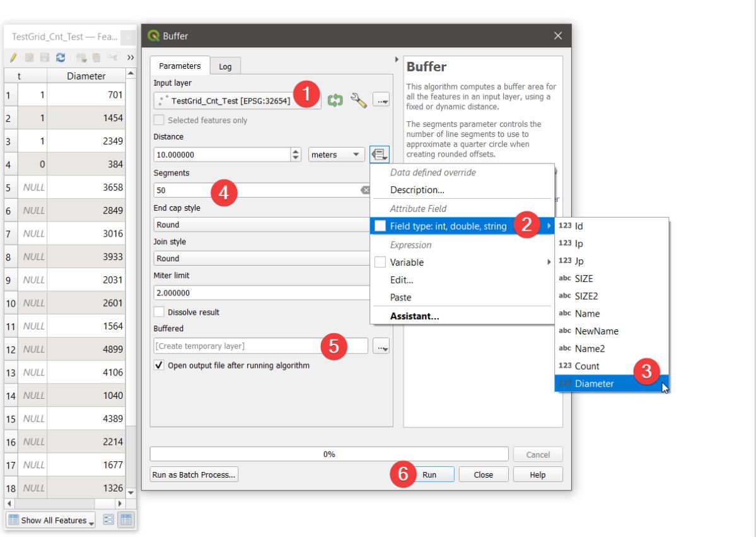Select Diameter field in attribute submenu

point(612,384)
